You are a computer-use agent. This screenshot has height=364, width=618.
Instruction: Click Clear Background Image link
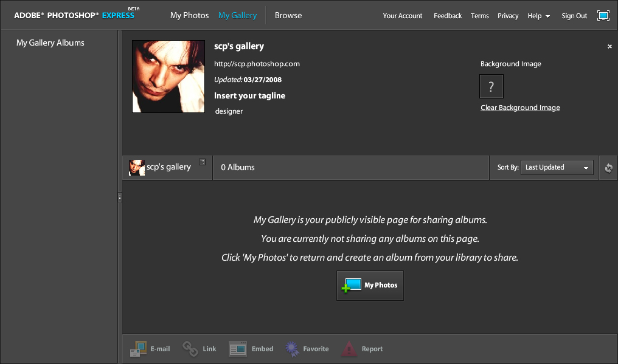(520, 108)
